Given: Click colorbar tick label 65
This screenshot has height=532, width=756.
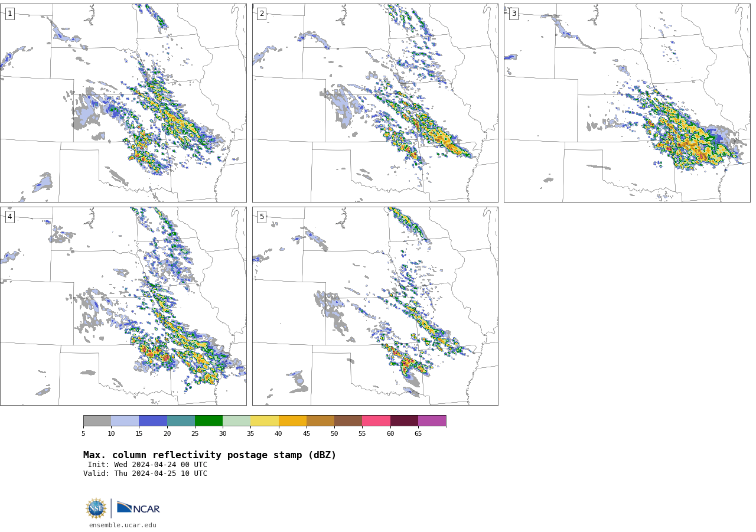Looking at the screenshot, I should click(x=418, y=434).
